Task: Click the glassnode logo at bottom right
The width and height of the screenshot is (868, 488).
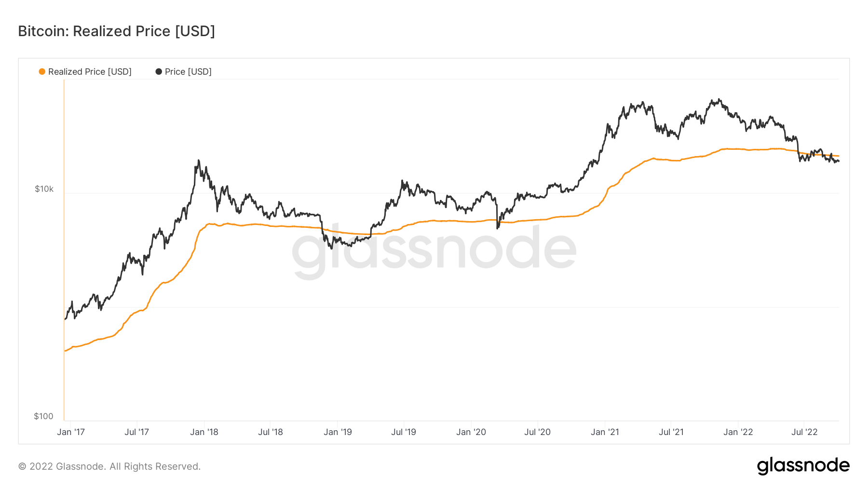Action: pyautogui.click(x=803, y=466)
